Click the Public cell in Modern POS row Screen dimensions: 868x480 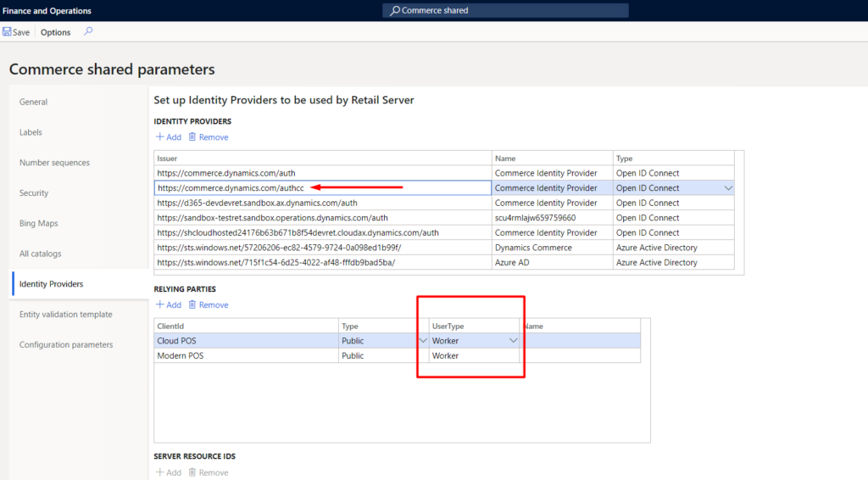(384, 356)
